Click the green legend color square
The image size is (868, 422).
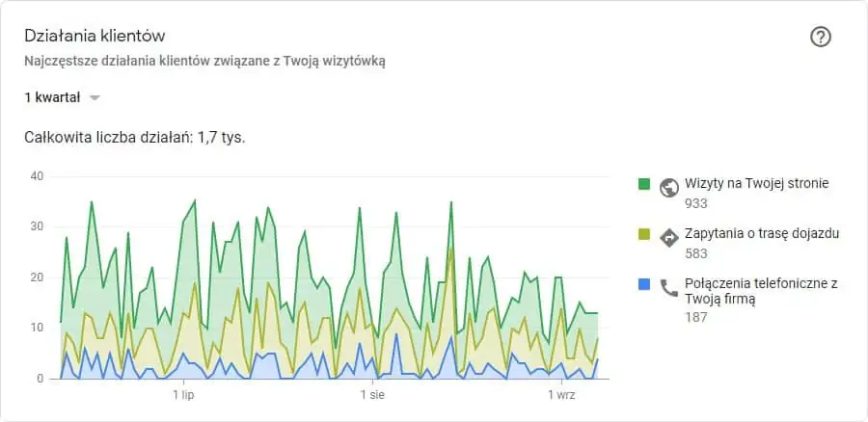click(644, 184)
